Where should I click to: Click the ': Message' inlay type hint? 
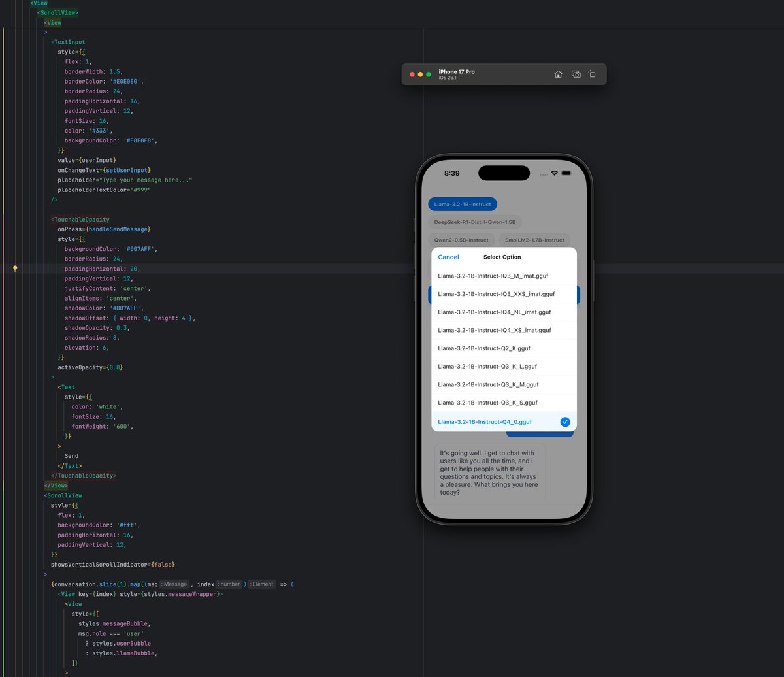(174, 584)
